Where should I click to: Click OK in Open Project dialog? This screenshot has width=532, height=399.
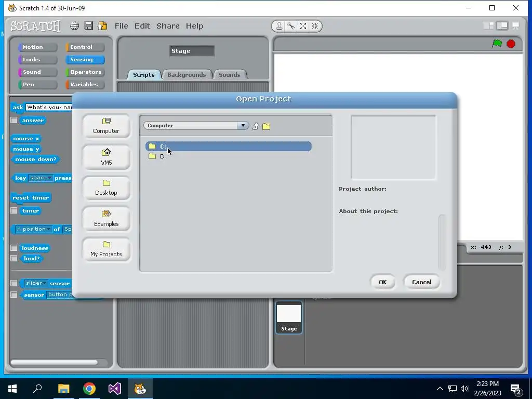[383, 282]
